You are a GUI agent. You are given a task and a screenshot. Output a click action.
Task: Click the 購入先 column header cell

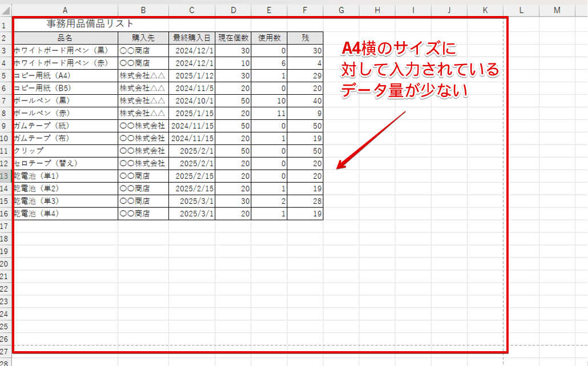[143, 37]
